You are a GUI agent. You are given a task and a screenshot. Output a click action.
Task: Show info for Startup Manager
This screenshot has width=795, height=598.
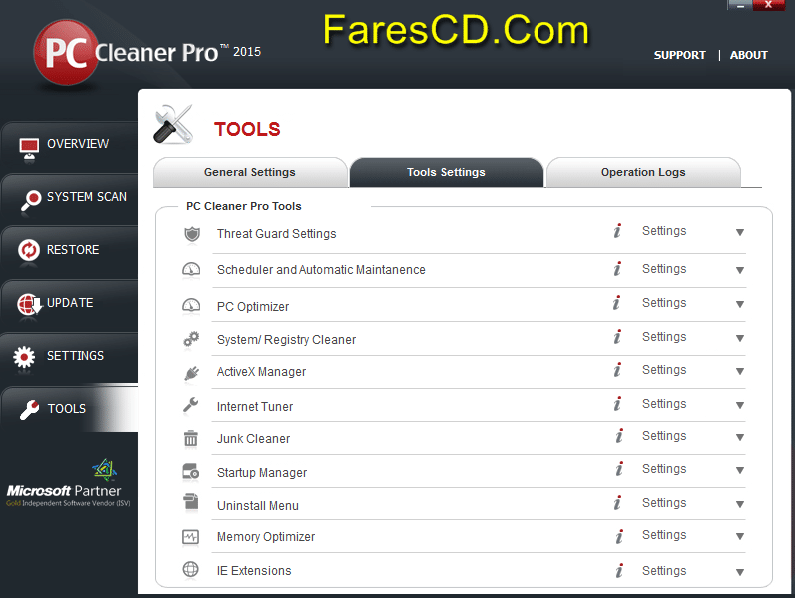point(619,469)
